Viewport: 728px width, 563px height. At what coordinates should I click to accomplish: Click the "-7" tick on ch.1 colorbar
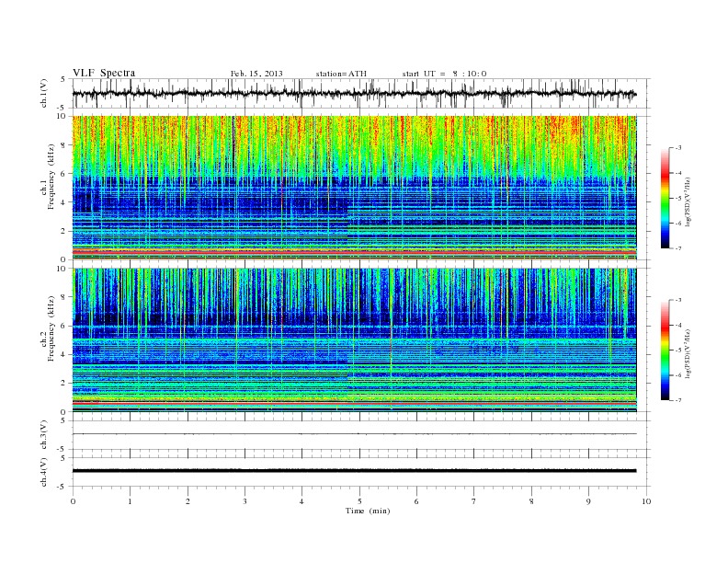click(678, 248)
